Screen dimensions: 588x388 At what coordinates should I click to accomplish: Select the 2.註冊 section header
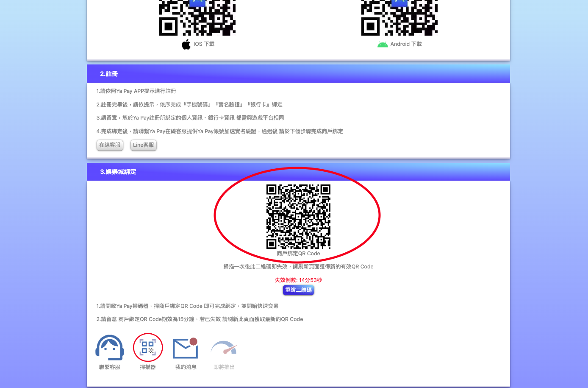tap(109, 74)
